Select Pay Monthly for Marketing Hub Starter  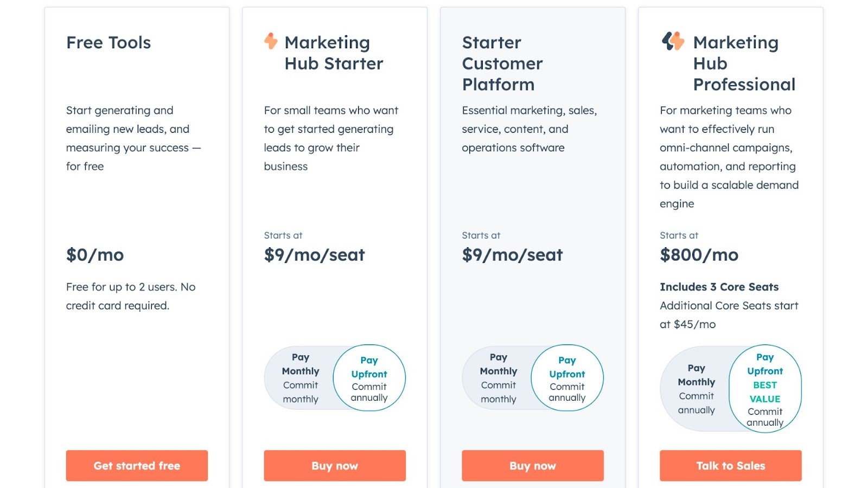tap(300, 378)
